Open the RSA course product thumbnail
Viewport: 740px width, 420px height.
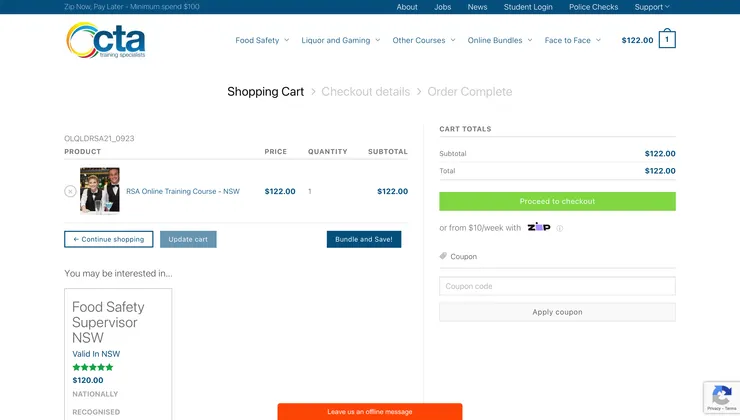100,190
